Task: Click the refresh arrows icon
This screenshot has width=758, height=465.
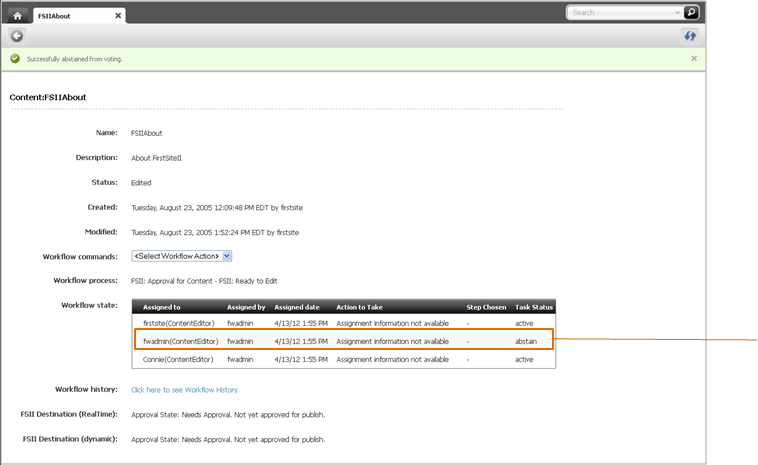Action: click(x=690, y=36)
